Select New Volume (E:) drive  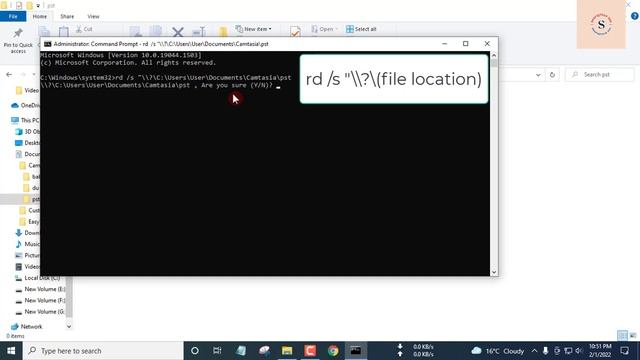(x=40, y=289)
